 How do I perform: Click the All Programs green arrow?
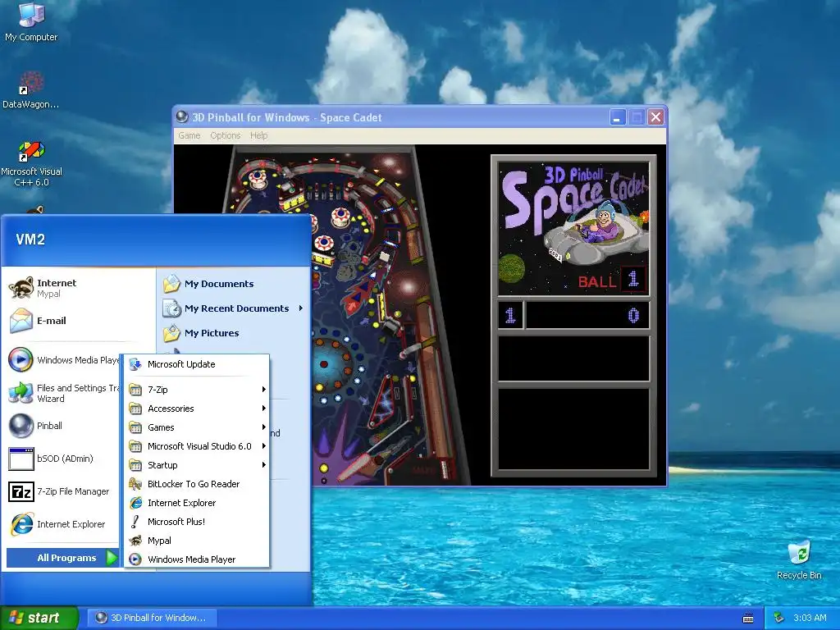pyautogui.click(x=111, y=558)
